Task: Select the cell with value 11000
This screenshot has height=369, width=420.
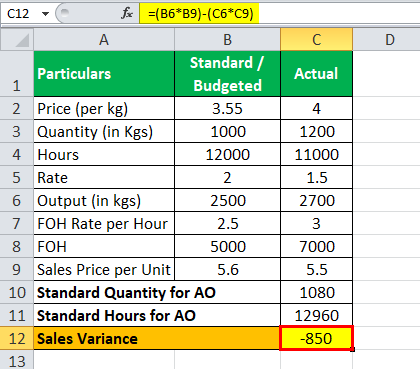Action: pos(316,154)
